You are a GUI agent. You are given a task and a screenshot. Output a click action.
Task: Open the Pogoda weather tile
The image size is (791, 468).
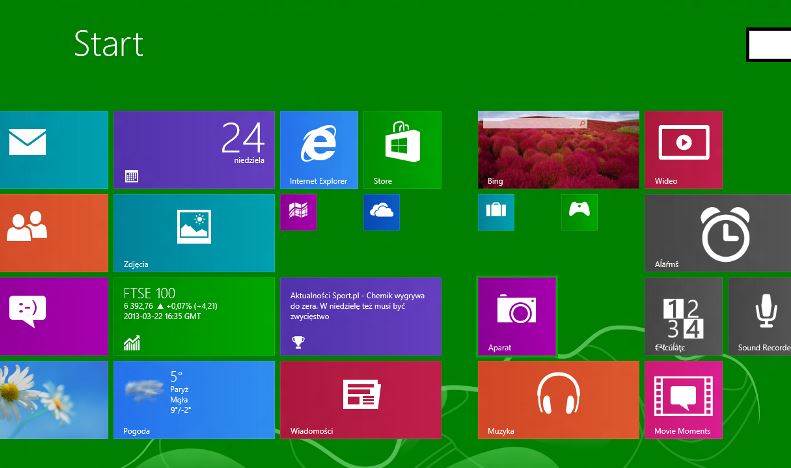click(x=194, y=399)
